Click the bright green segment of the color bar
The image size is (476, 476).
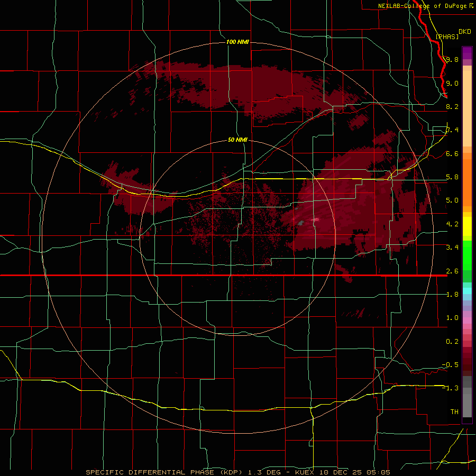click(467, 255)
